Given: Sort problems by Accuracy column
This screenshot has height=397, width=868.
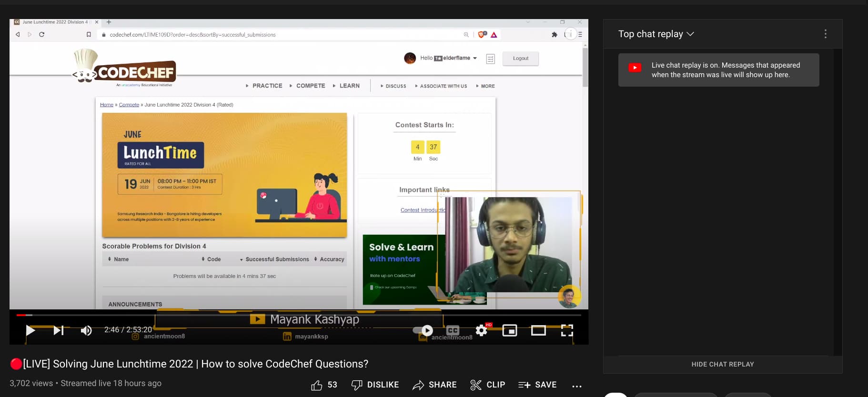Looking at the screenshot, I should [x=329, y=259].
